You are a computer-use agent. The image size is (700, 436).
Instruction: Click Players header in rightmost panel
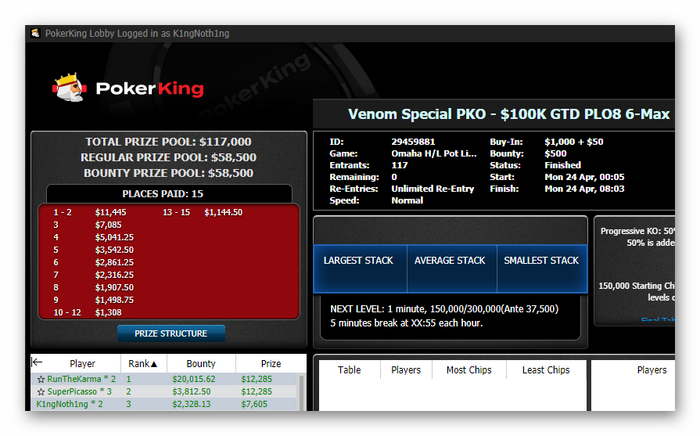pyautogui.click(x=651, y=370)
